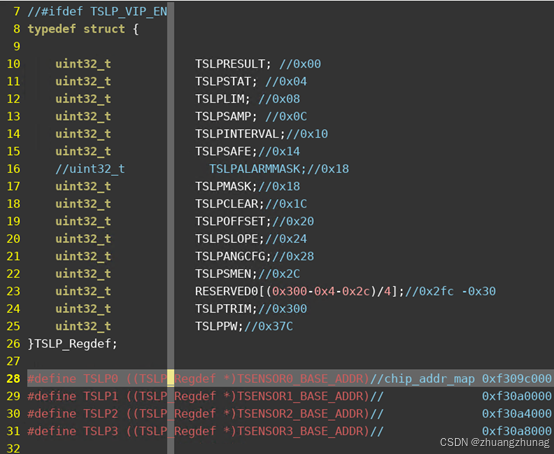Click line number 32 in the gutter

pos(13,449)
